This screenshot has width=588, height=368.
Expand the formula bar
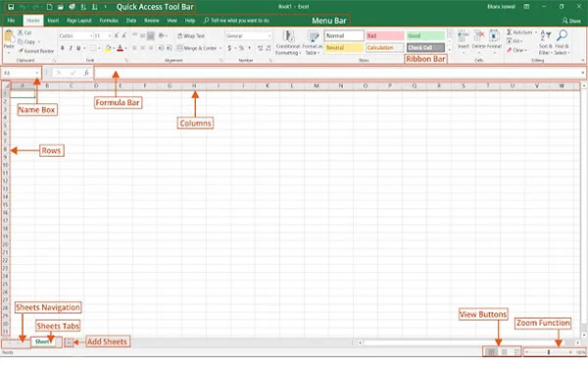tap(582, 73)
